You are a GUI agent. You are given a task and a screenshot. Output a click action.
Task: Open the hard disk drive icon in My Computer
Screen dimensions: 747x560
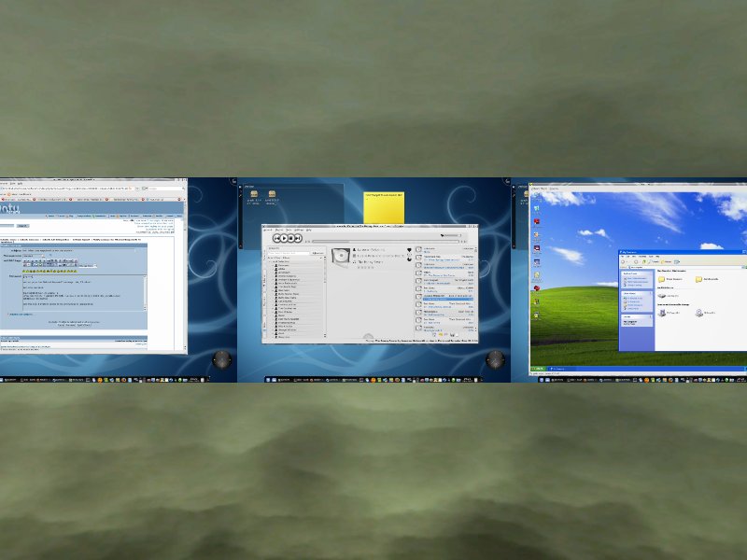(662, 296)
